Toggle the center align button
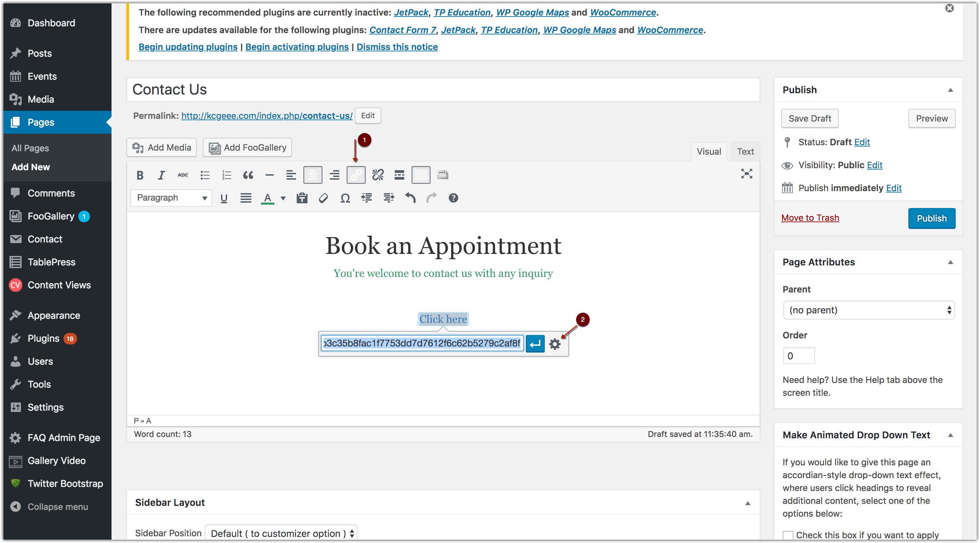 (x=313, y=175)
